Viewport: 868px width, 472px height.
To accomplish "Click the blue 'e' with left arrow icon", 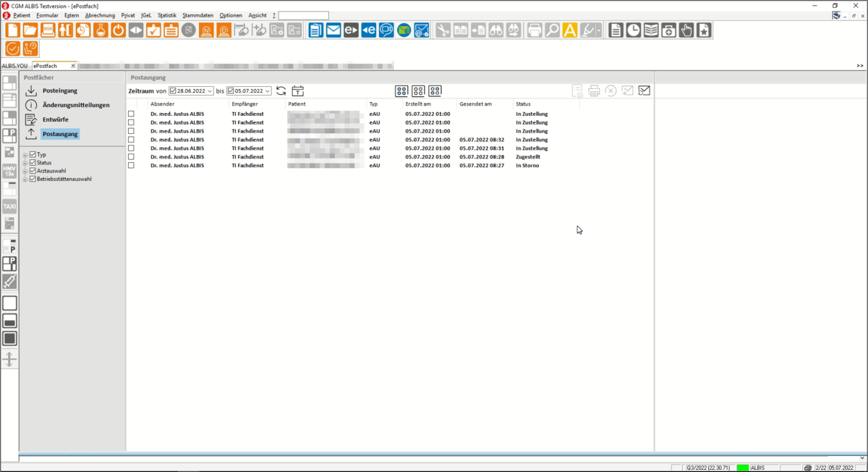I will [369, 30].
